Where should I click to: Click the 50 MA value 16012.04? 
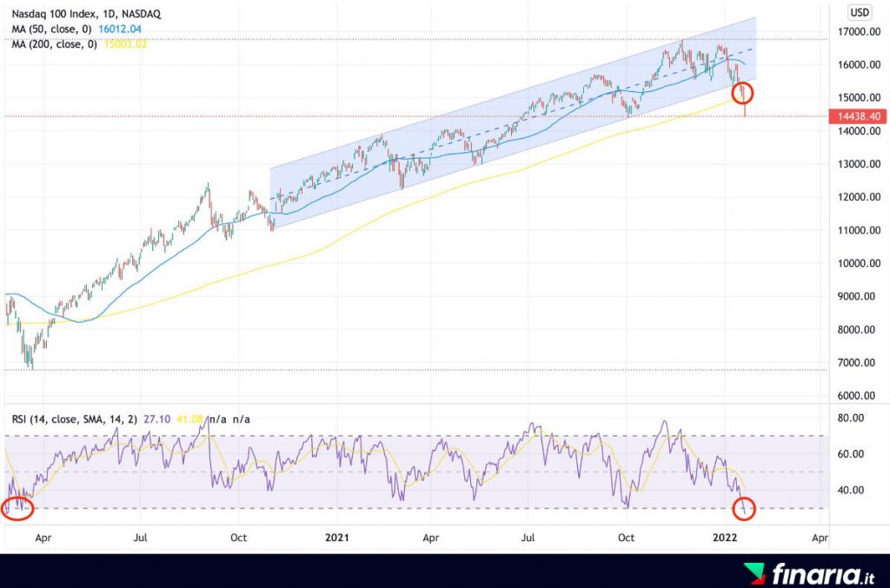tap(120, 29)
